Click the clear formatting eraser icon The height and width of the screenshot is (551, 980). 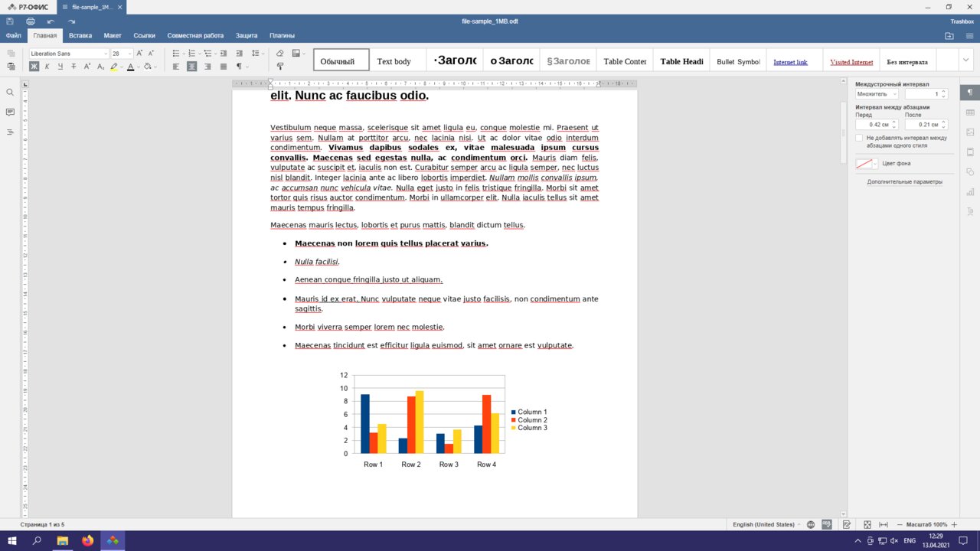click(x=279, y=54)
